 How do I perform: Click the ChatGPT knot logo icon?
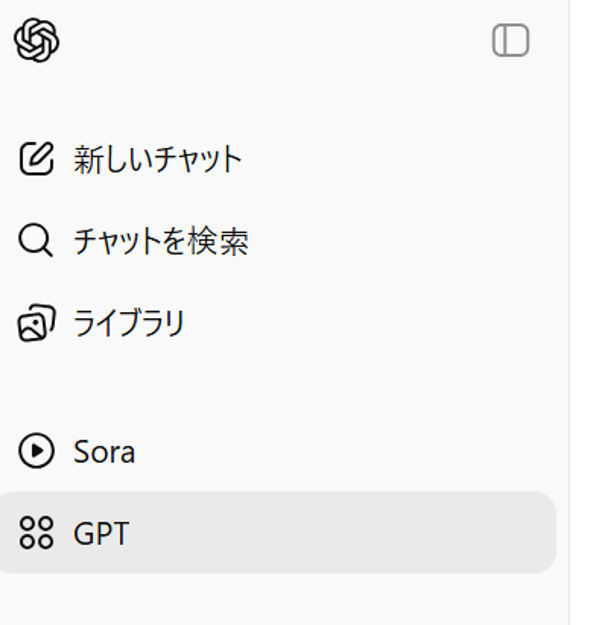click(x=37, y=40)
